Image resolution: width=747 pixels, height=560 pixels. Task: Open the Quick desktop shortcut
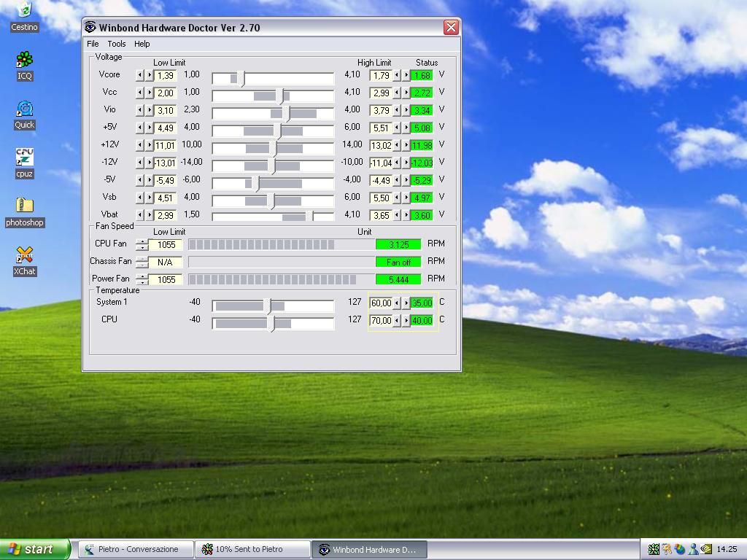coord(24,114)
